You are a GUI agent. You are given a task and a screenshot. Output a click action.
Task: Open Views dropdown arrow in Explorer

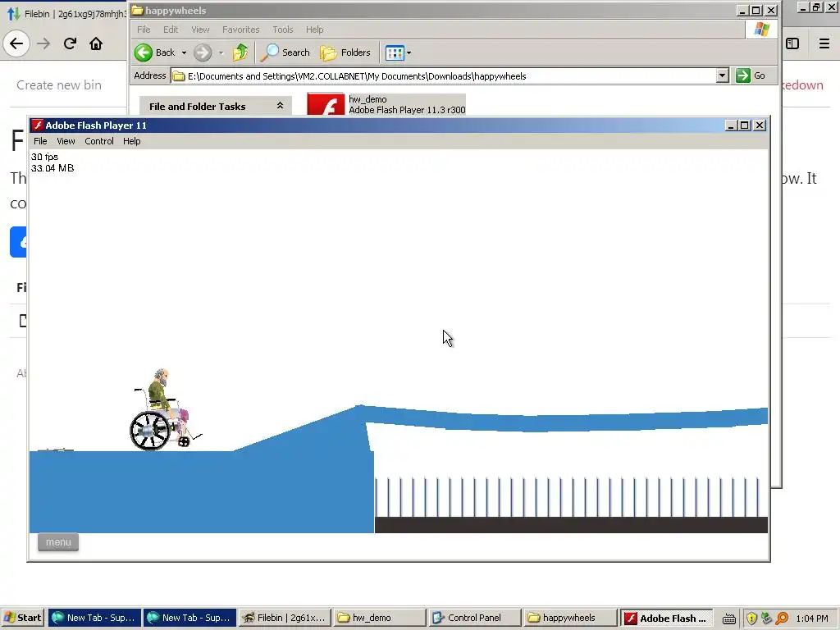coord(409,52)
